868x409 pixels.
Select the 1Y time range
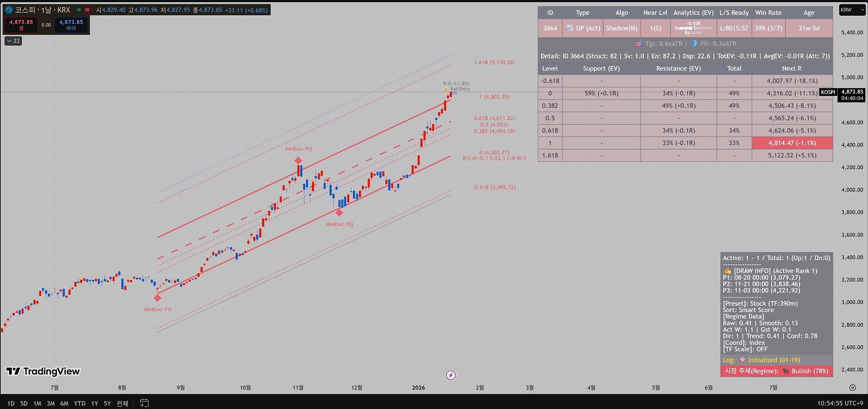(x=94, y=403)
